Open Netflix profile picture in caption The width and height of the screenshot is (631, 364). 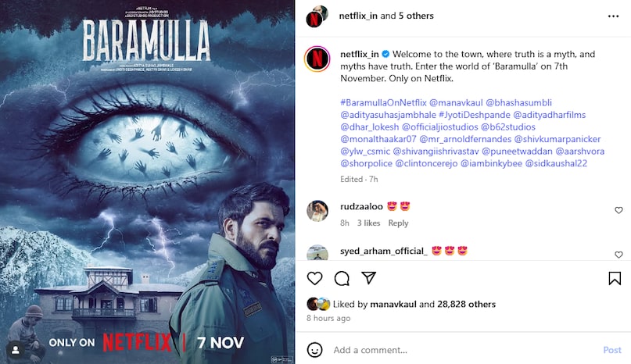[317, 59]
